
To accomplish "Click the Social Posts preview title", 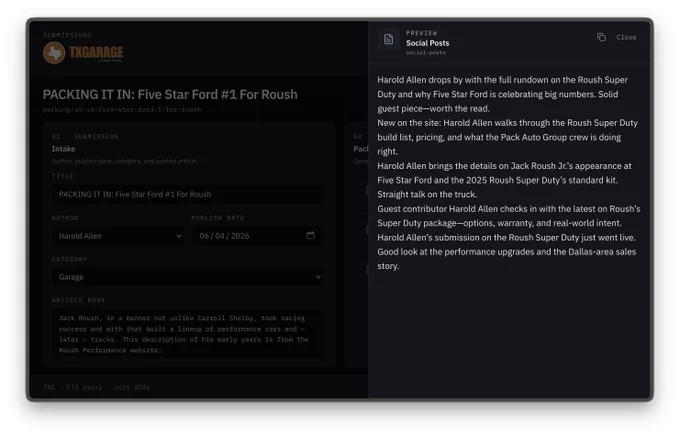I will [x=427, y=43].
